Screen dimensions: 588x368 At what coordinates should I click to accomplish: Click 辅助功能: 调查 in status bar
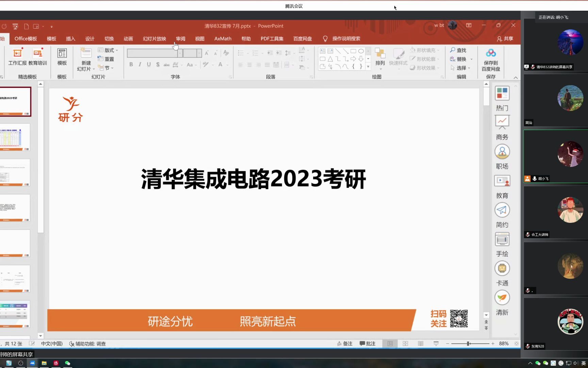click(x=87, y=343)
